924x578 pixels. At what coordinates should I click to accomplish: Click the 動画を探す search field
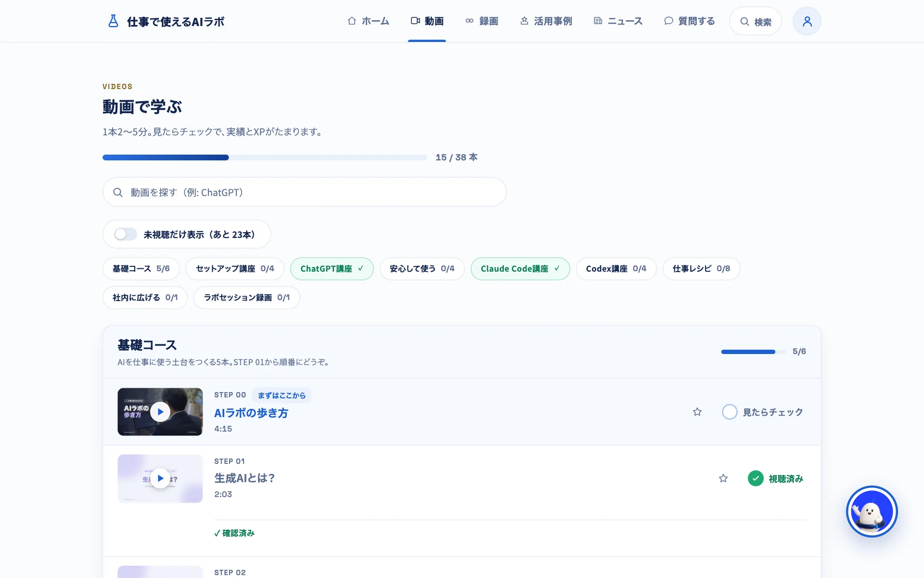tap(305, 192)
